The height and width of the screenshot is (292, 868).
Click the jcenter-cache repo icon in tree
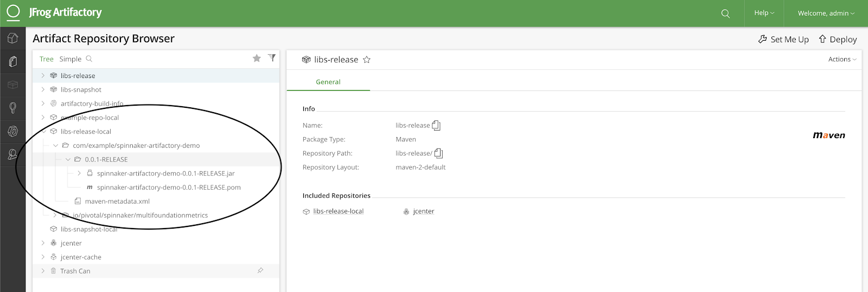pos(53,257)
